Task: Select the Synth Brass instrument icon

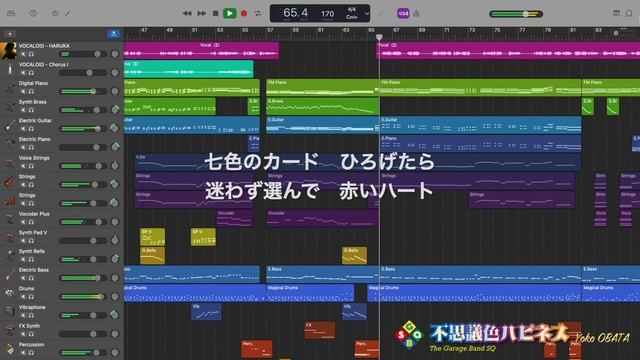Action: [x=9, y=107]
